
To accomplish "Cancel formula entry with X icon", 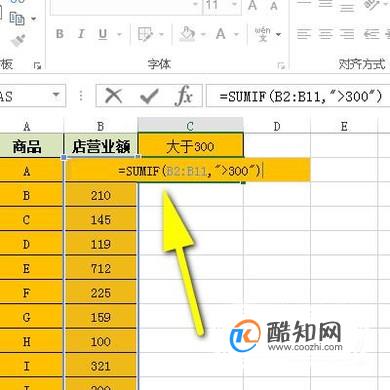I will click(114, 96).
